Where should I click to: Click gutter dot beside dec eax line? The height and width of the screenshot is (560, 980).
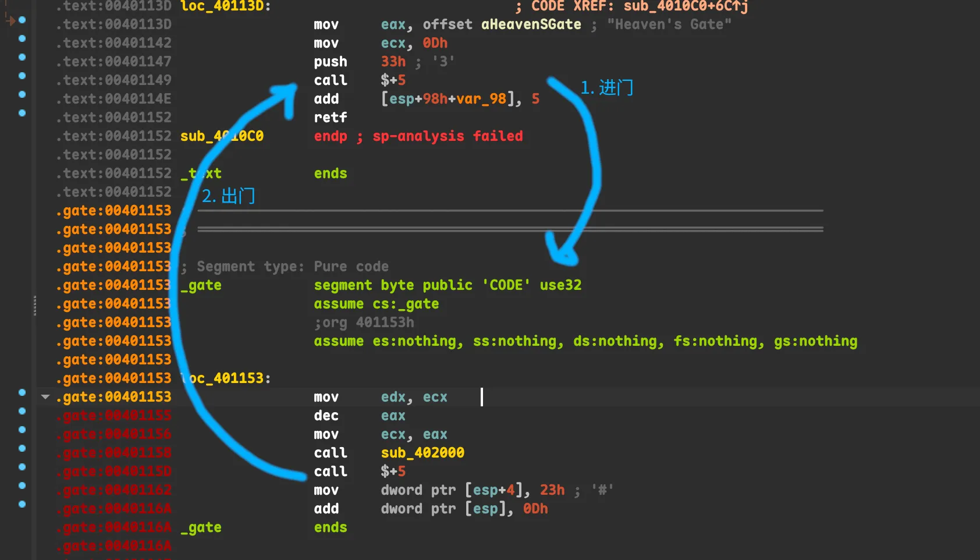(x=22, y=411)
